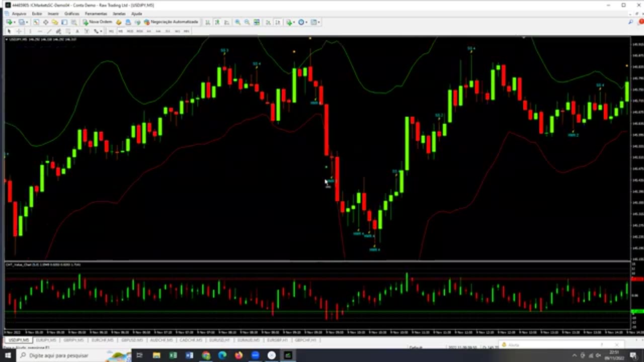The height and width of the screenshot is (362, 644).
Task: Switch chart to H1 timeframe
Action: (x=149, y=31)
